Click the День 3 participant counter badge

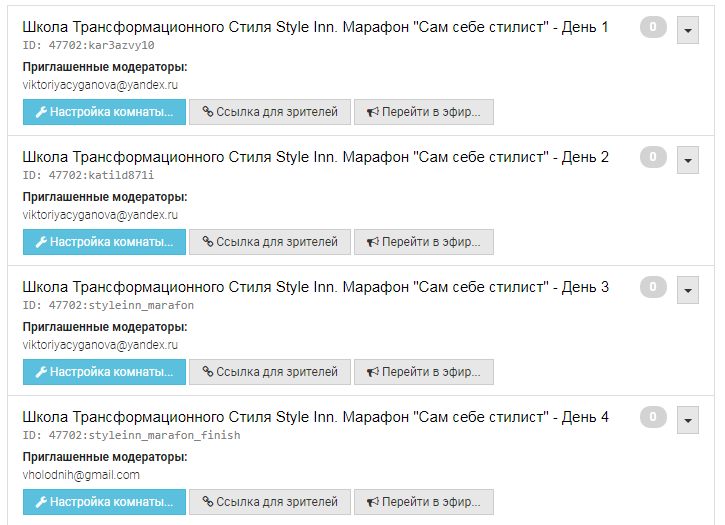click(652, 287)
